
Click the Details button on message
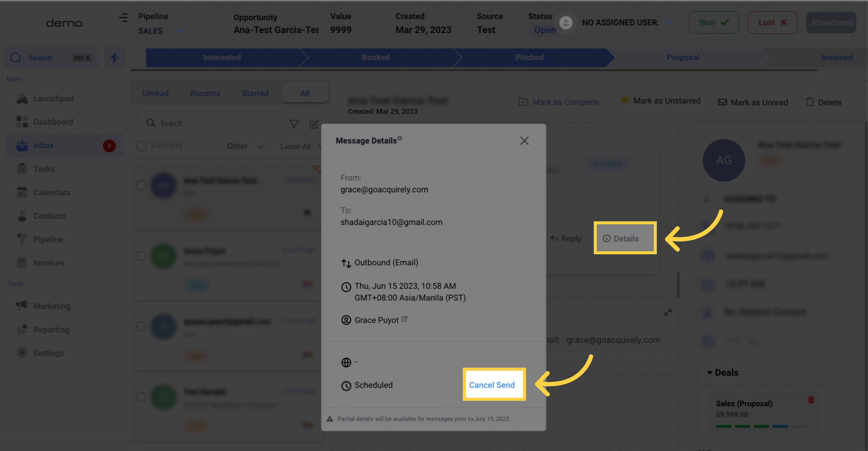[x=621, y=238]
